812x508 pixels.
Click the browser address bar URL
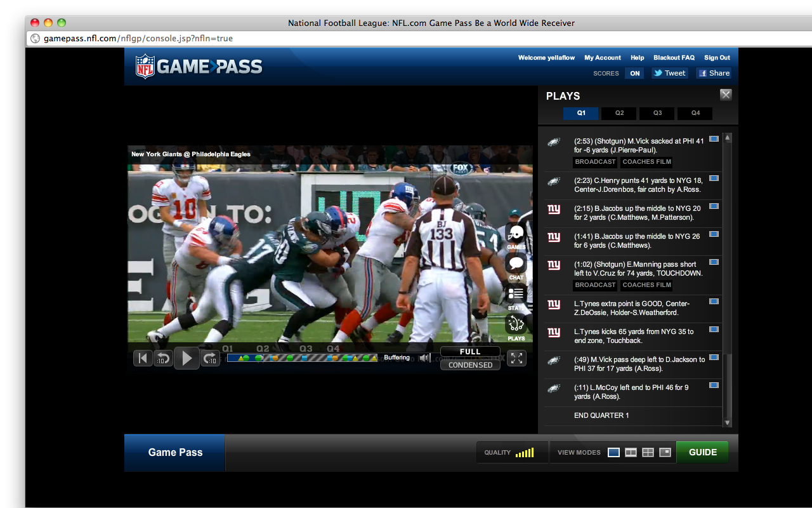[x=138, y=39]
